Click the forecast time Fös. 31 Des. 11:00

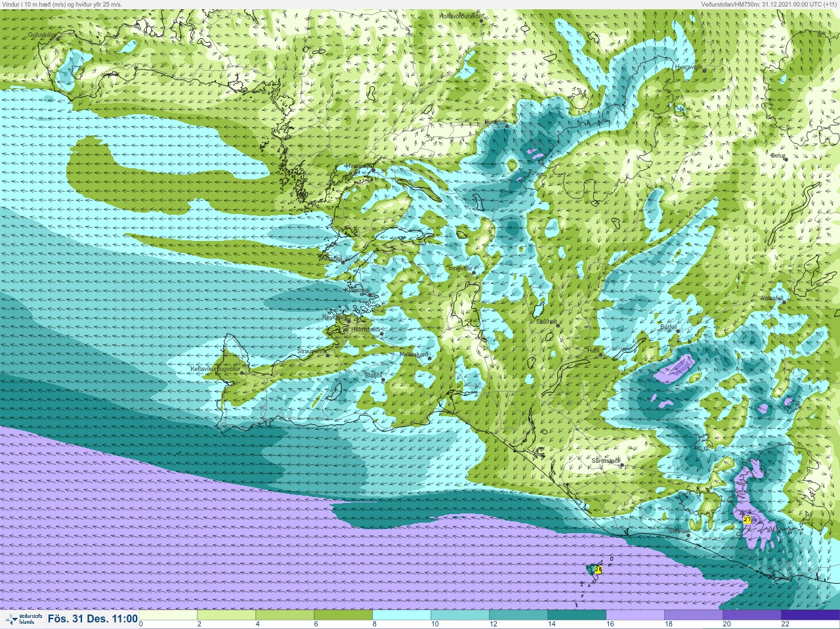pyautogui.click(x=93, y=618)
